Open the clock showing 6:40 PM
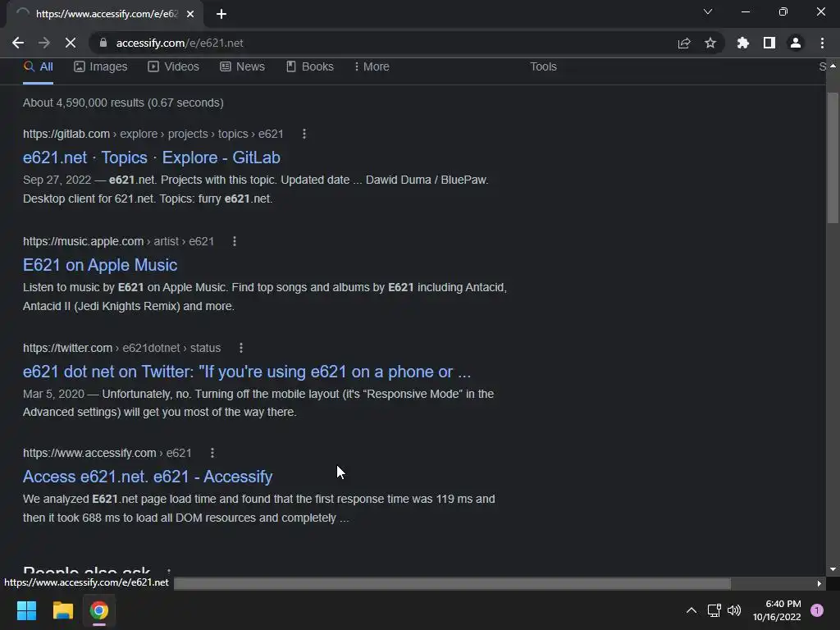 777,610
